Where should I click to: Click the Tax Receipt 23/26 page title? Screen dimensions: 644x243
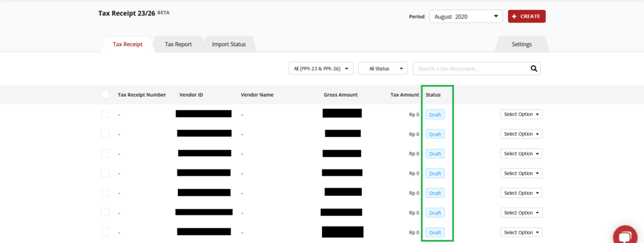click(x=126, y=13)
